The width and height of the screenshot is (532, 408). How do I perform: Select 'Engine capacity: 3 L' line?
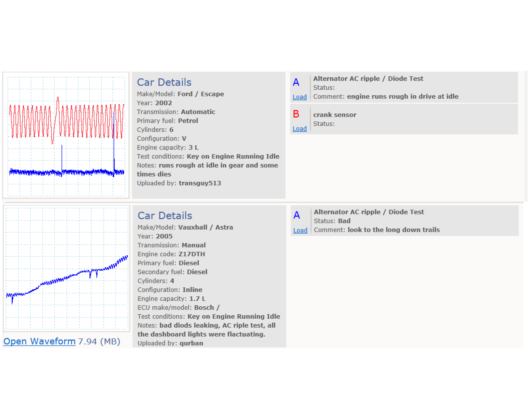coord(168,147)
